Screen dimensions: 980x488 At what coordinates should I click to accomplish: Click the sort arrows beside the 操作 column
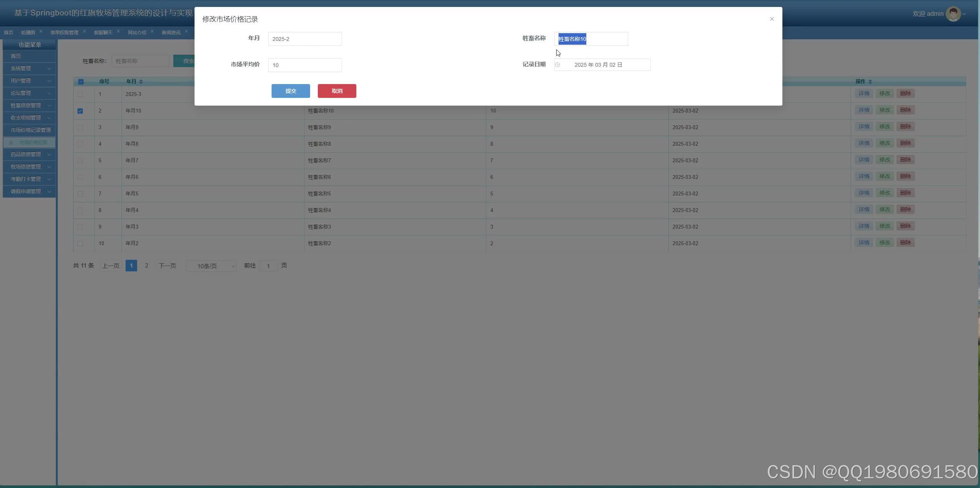tap(870, 82)
